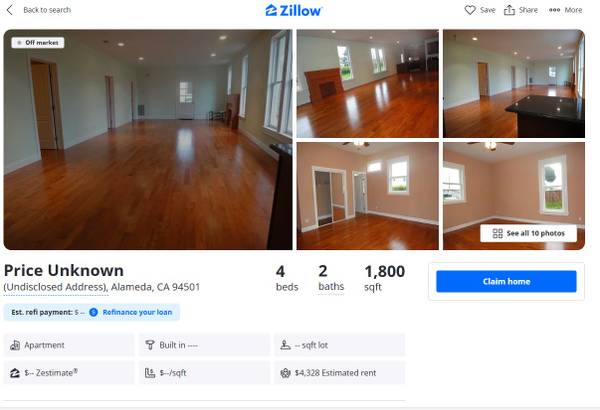Click the heart Save icon
600x410 pixels.
point(470,10)
